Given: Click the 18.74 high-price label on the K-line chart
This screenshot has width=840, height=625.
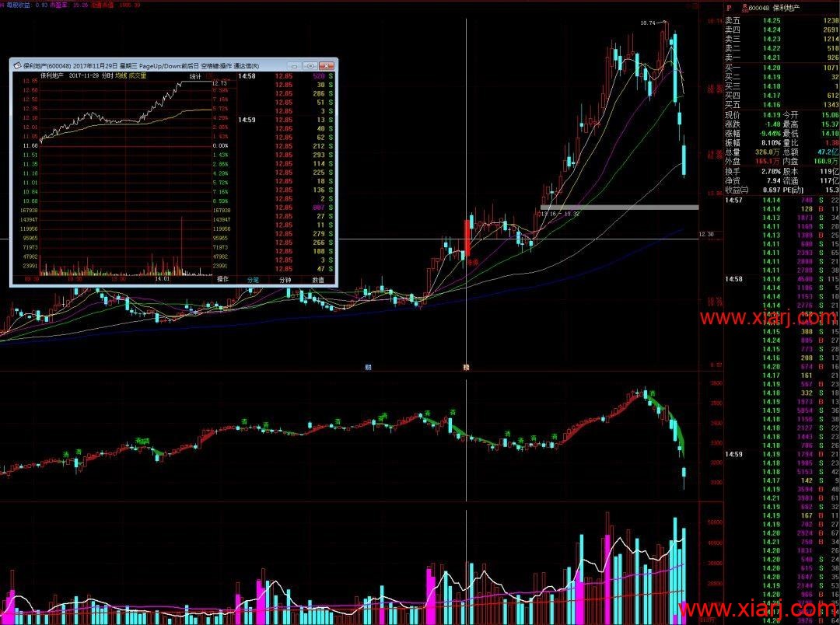Looking at the screenshot, I should 648,23.
